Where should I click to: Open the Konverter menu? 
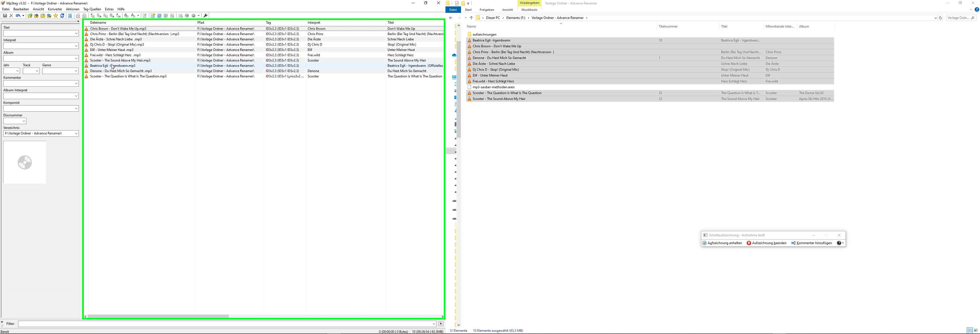tap(55, 9)
